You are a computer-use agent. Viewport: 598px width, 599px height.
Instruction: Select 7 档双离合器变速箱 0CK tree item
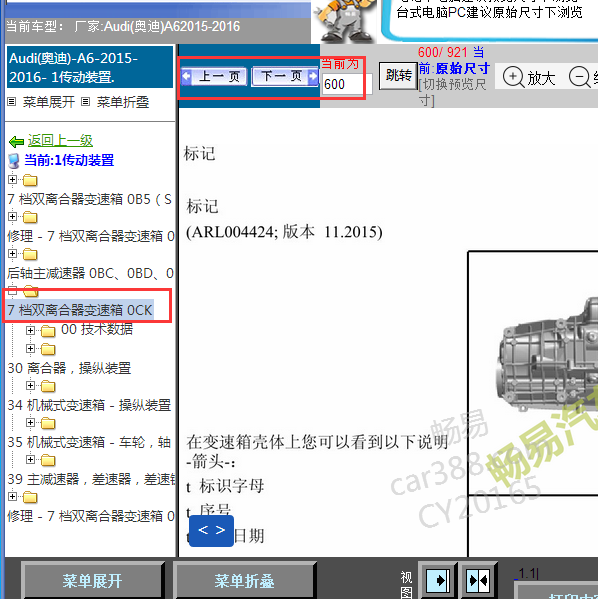tap(80, 310)
